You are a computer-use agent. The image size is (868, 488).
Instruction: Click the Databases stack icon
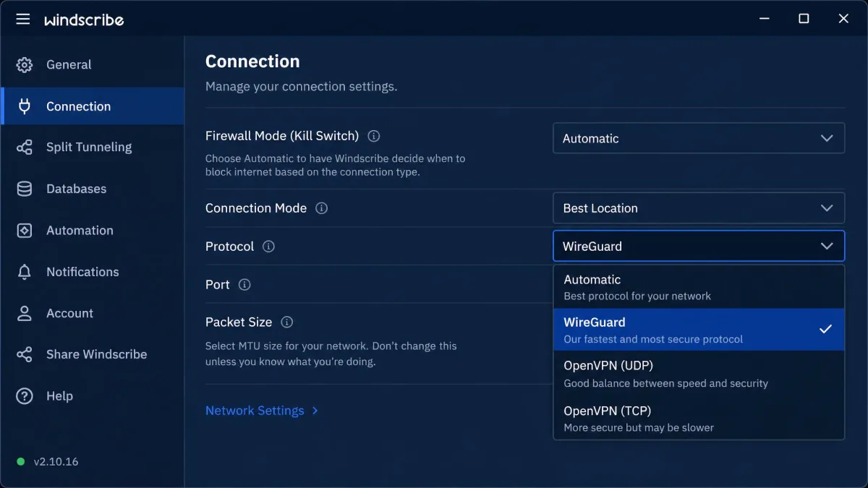[x=25, y=189]
